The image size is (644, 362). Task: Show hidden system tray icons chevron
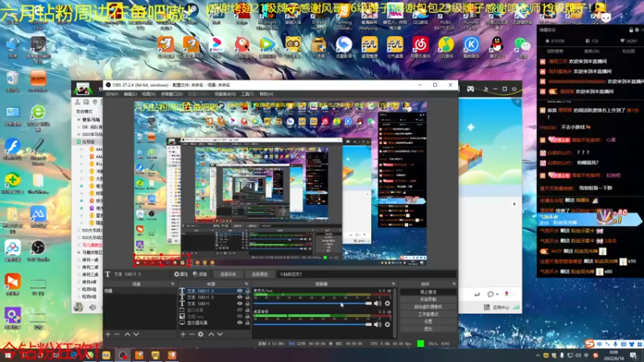coord(538,356)
